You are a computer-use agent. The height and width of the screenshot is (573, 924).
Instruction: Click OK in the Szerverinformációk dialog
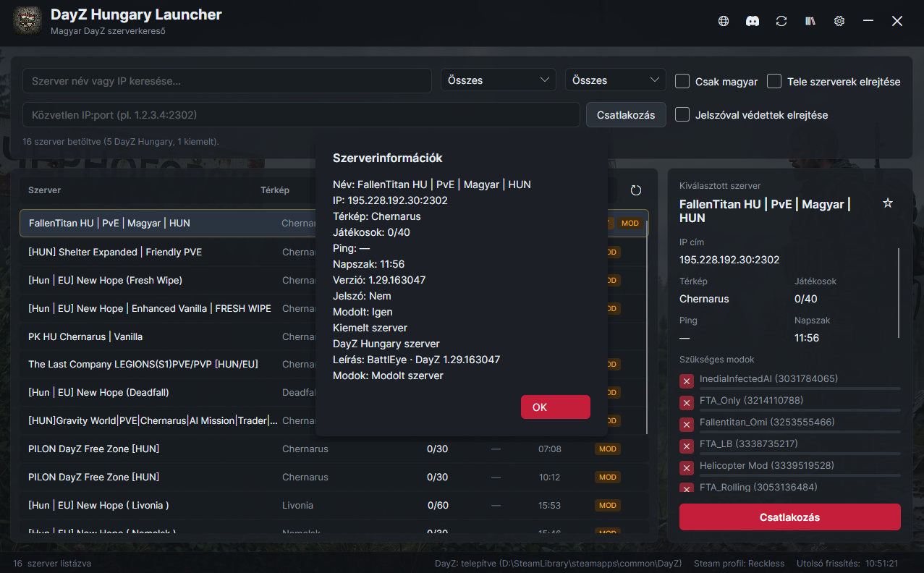pyautogui.click(x=556, y=407)
